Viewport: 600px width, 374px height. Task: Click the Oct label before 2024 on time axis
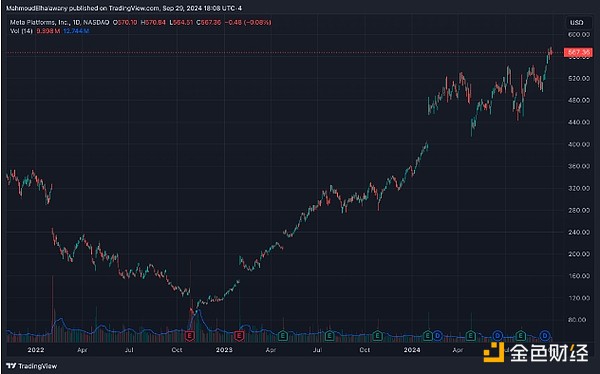coord(365,350)
